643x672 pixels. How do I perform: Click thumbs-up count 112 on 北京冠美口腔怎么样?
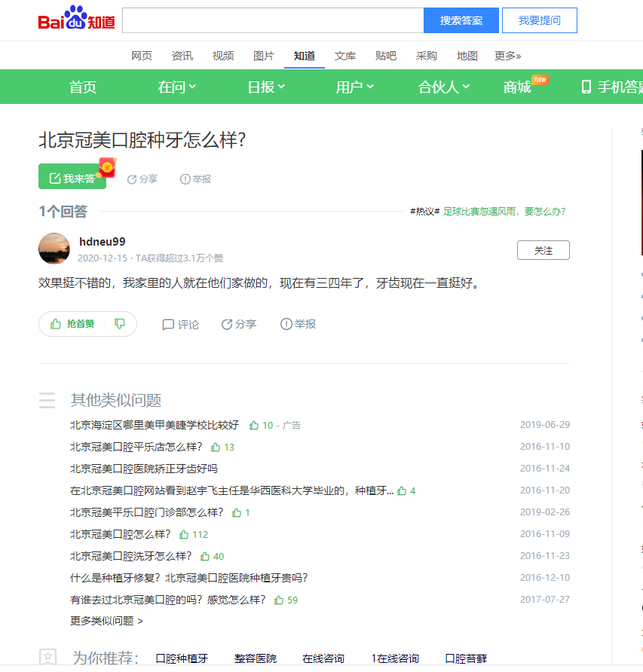(x=194, y=535)
